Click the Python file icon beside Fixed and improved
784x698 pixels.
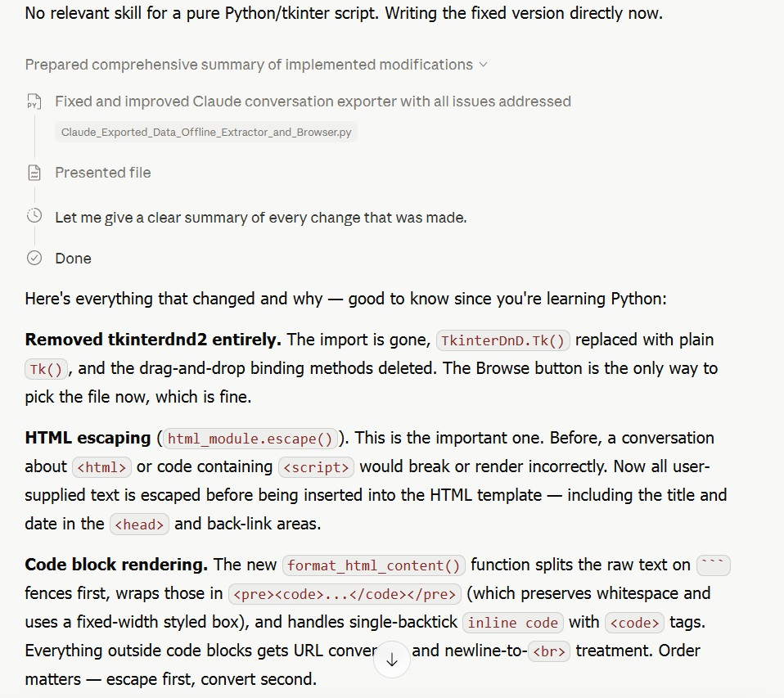click(34, 101)
